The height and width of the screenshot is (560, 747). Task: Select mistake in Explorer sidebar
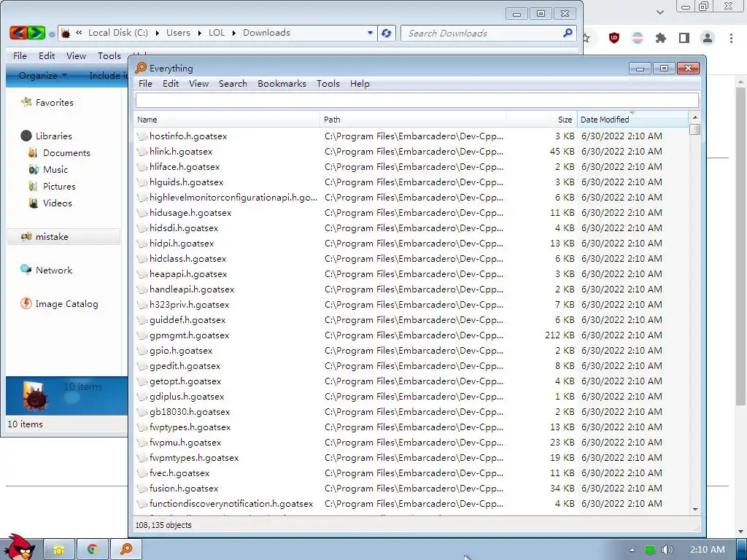pyautogui.click(x=63, y=237)
